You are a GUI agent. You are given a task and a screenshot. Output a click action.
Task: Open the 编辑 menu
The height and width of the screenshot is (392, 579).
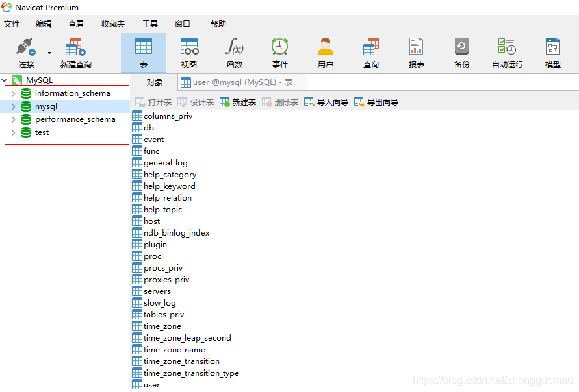tap(44, 24)
